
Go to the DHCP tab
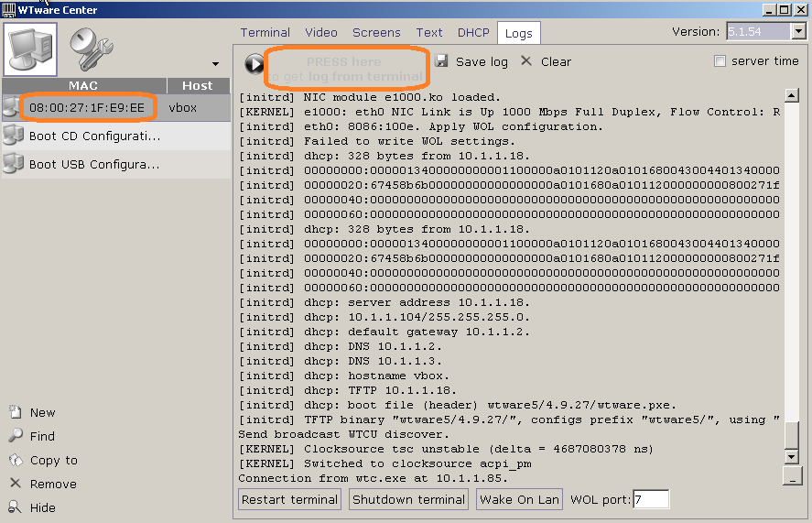(473, 33)
